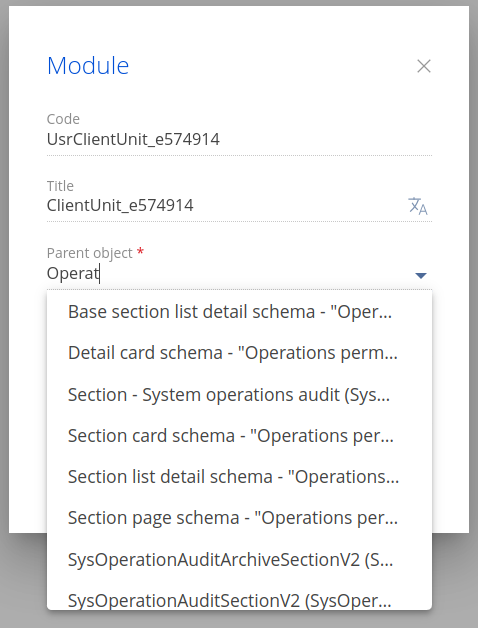Viewport: 478px width, 628px height.
Task: Click the Title field label
Action: click(x=60, y=186)
